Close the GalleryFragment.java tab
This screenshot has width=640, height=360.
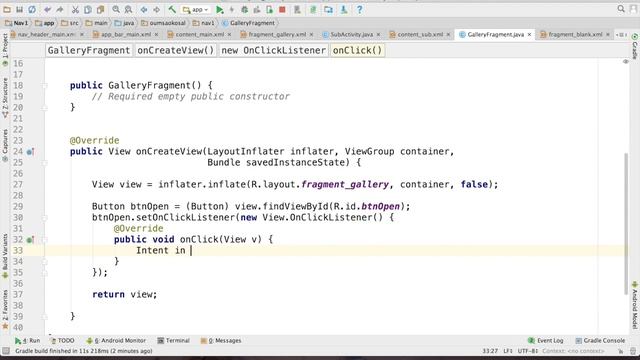tap(529, 35)
